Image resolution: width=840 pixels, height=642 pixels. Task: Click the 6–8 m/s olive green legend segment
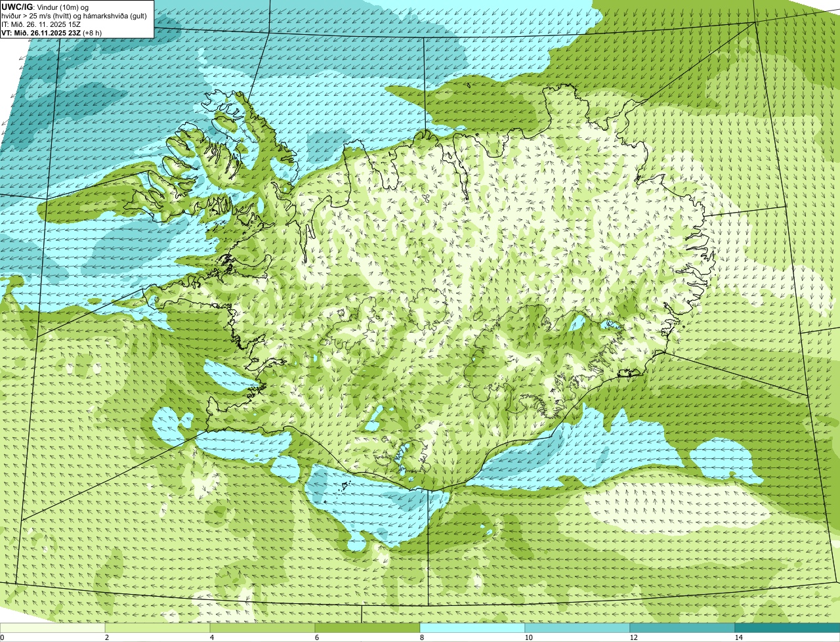point(367,628)
